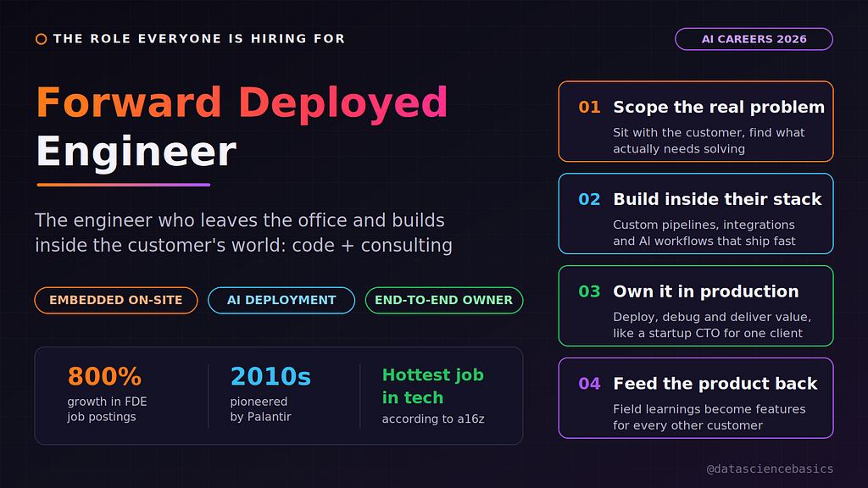Select the EMBEDDED ON-SITE pill

tap(115, 301)
